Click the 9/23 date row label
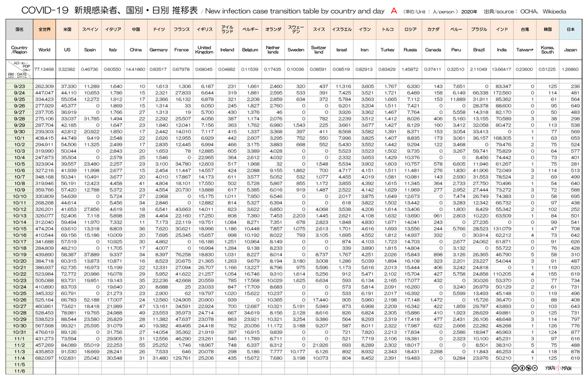The width and height of the screenshot is (588, 378). pos(20,85)
